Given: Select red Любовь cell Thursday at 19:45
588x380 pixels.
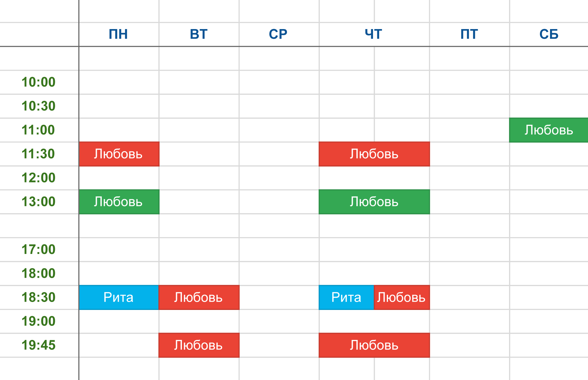Looking at the screenshot, I should [374, 345].
